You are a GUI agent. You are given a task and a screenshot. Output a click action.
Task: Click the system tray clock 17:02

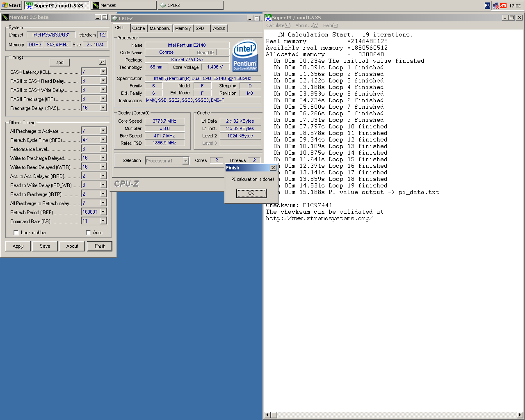click(x=515, y=6)
